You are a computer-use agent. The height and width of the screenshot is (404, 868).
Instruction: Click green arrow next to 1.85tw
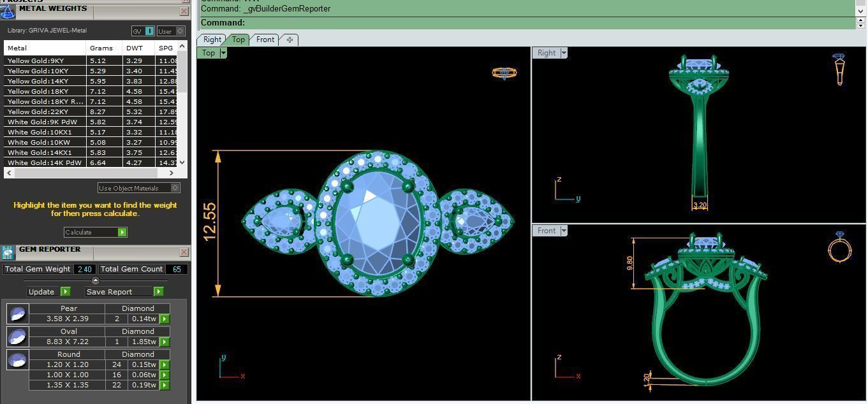(x=165, y=342)
